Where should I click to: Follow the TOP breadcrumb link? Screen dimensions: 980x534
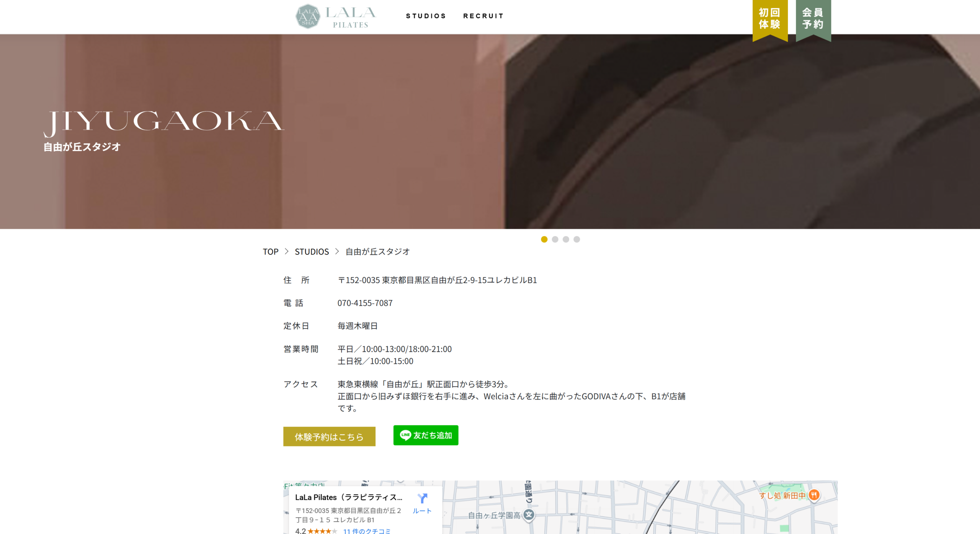click(x=271, y=251)
